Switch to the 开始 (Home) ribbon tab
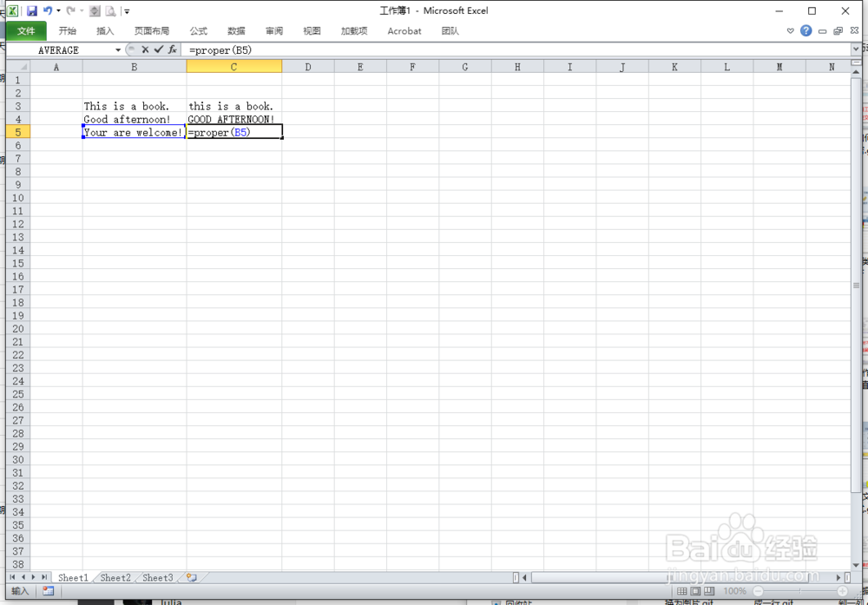This screenshot has height=605, width=868. pyautogui.click(x=68, y=31)
